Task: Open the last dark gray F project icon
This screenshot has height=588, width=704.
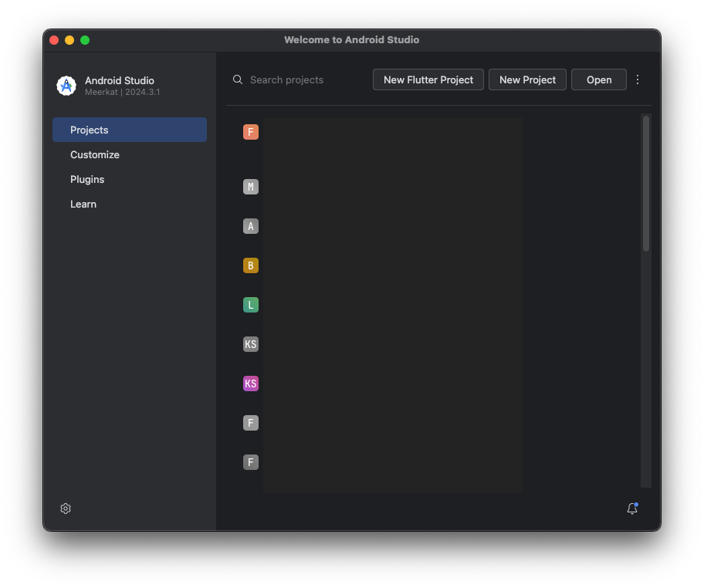Action: (x=251, y=462)
